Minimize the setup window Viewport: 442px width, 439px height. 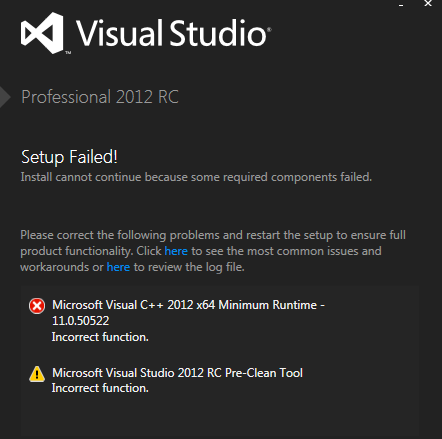pos(401,5)
